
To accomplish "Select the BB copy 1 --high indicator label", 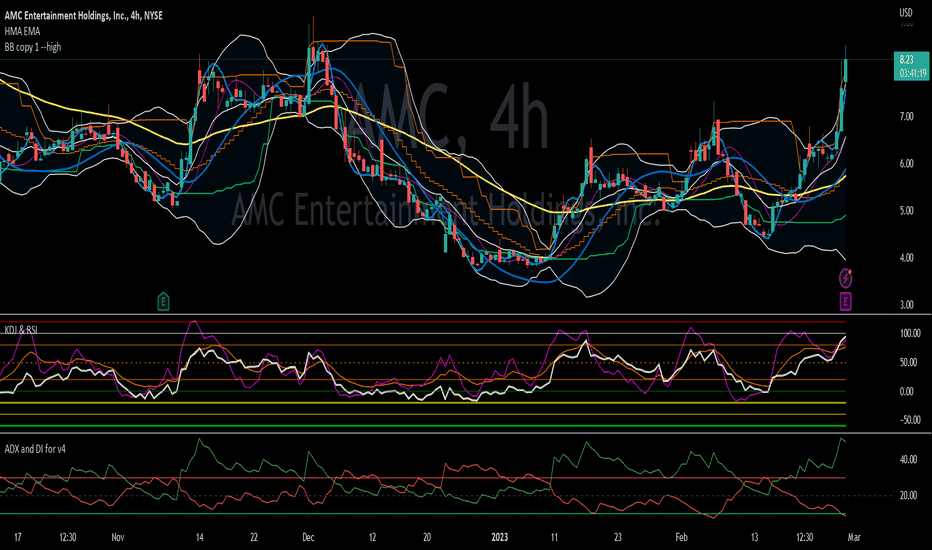I will pos(33,47).
